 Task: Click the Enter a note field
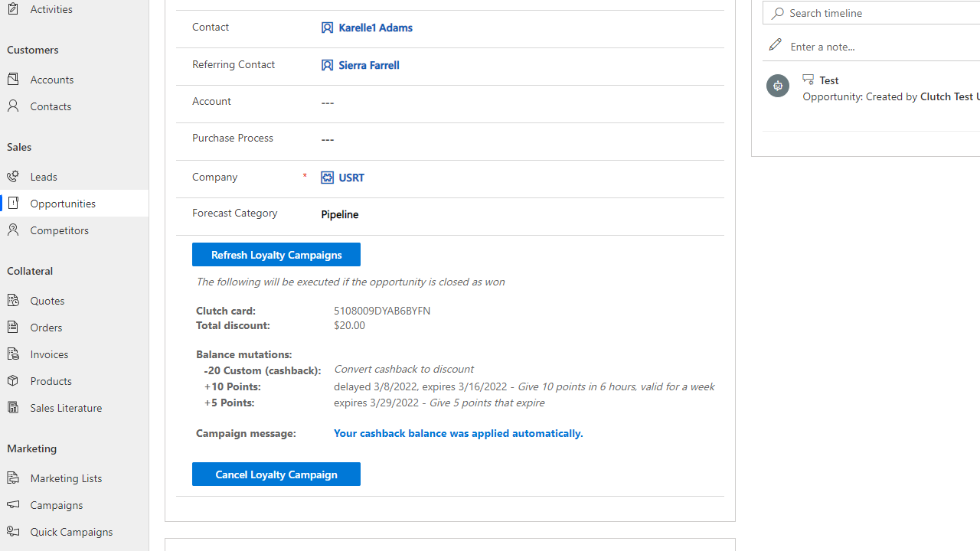pyautogui.click(x=880, y=47)
